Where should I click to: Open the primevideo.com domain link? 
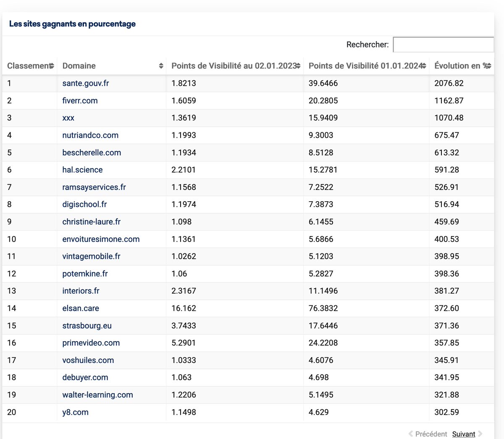(x=91, y=343)
